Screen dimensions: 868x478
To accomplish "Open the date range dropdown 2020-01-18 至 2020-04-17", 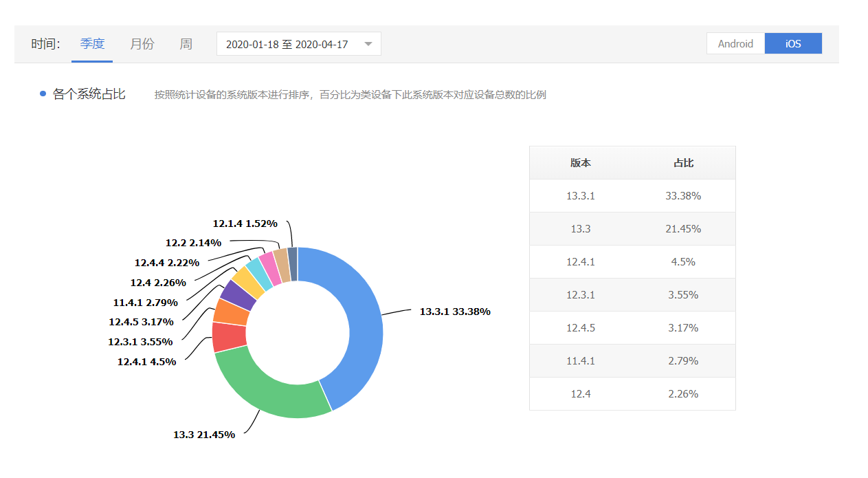I will pos(299,44).
